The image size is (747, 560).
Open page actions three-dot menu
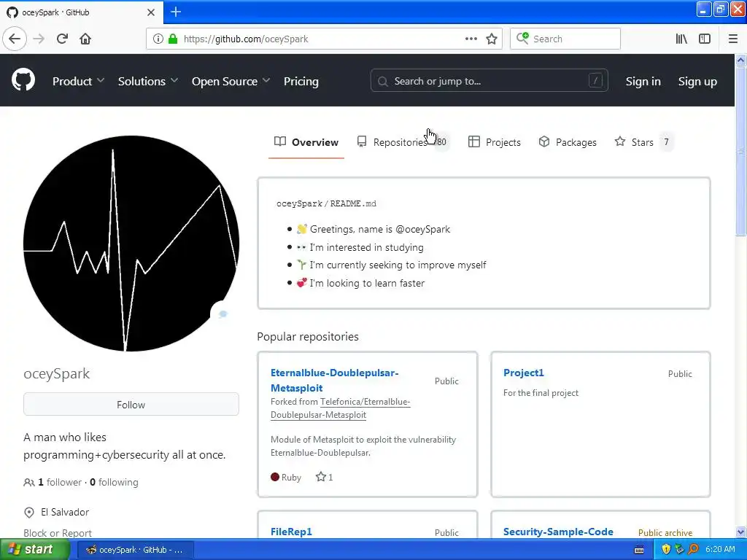pyautogui.click(x=471, y=39)
